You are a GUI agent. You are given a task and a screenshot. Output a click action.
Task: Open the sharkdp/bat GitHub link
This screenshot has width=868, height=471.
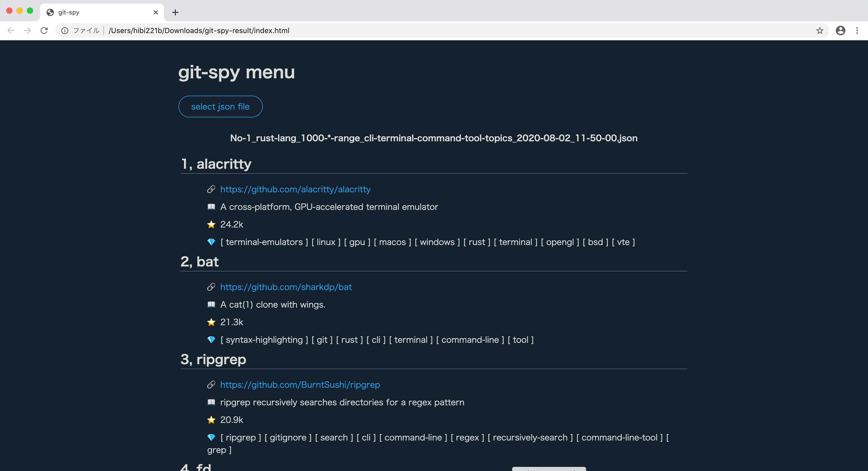tap(286, 287)
